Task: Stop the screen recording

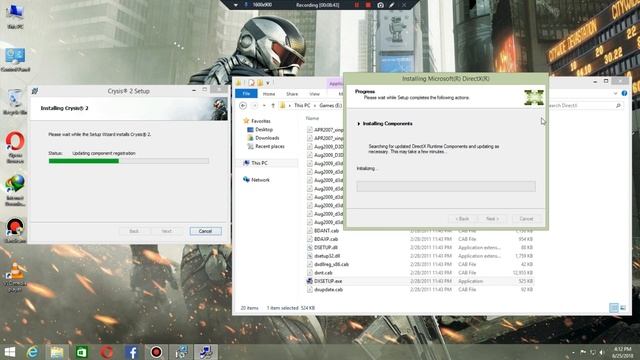Action: 368,5
